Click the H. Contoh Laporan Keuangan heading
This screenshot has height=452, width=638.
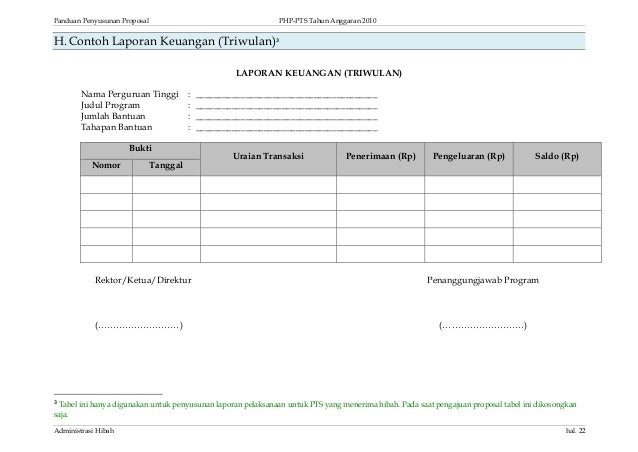point(166,41)
